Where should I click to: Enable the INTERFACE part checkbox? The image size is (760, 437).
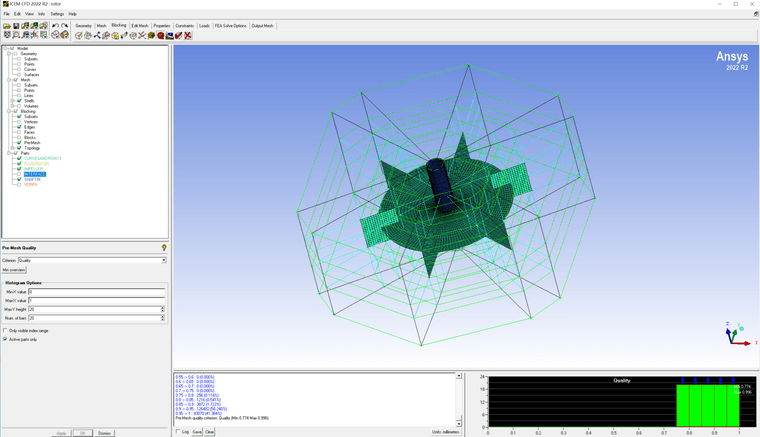click(x=19, y=174)
